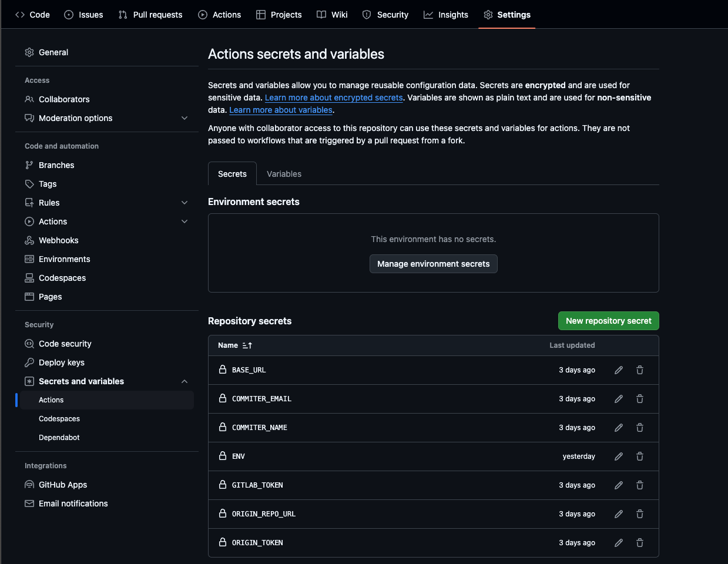
Task: Edit the COMMITER_EMAIL secret pencil icon
Action: 619,399
